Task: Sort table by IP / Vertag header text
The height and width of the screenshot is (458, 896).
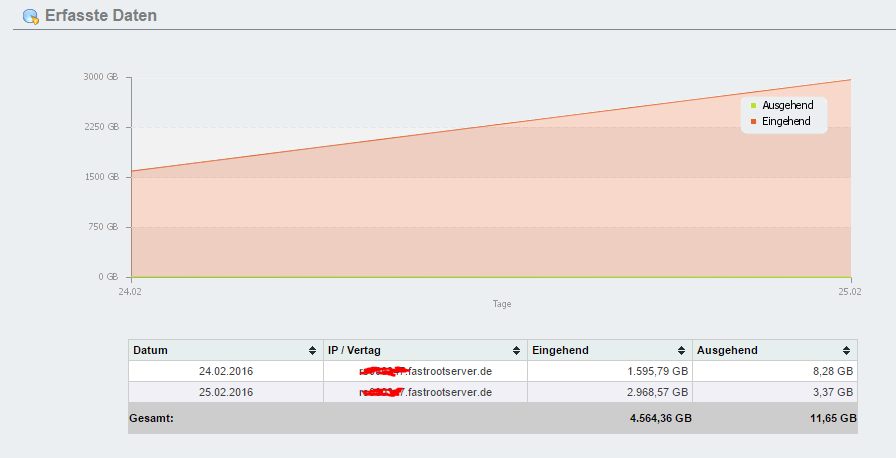Action: click(361, 350)
